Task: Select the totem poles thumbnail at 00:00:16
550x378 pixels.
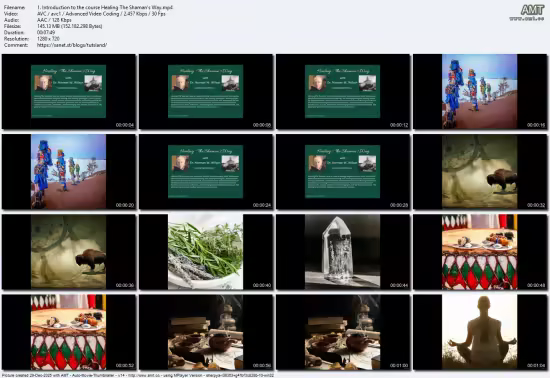Action: tap(480, 92)
